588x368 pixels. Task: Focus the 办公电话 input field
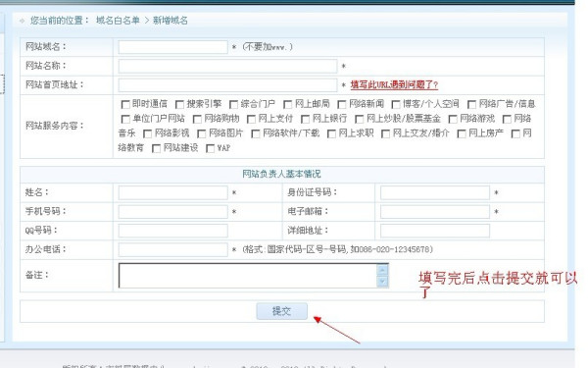pyautogui.click(x=173, y=249)
